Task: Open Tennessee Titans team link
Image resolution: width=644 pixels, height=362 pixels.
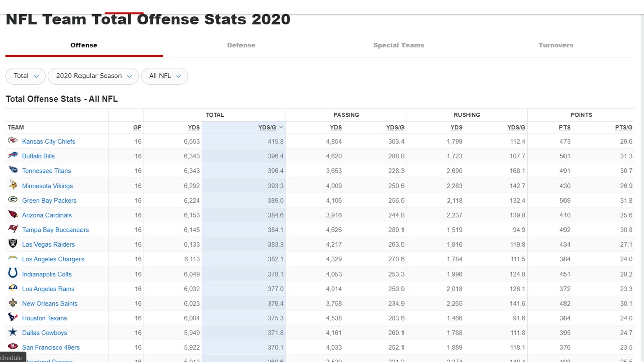Action: [46, 171]
